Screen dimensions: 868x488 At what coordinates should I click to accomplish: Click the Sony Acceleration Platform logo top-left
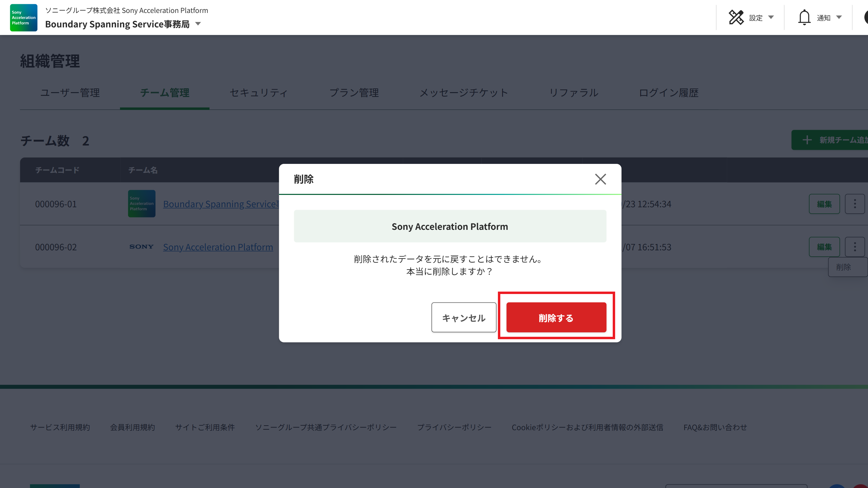[x=23, y=17]
